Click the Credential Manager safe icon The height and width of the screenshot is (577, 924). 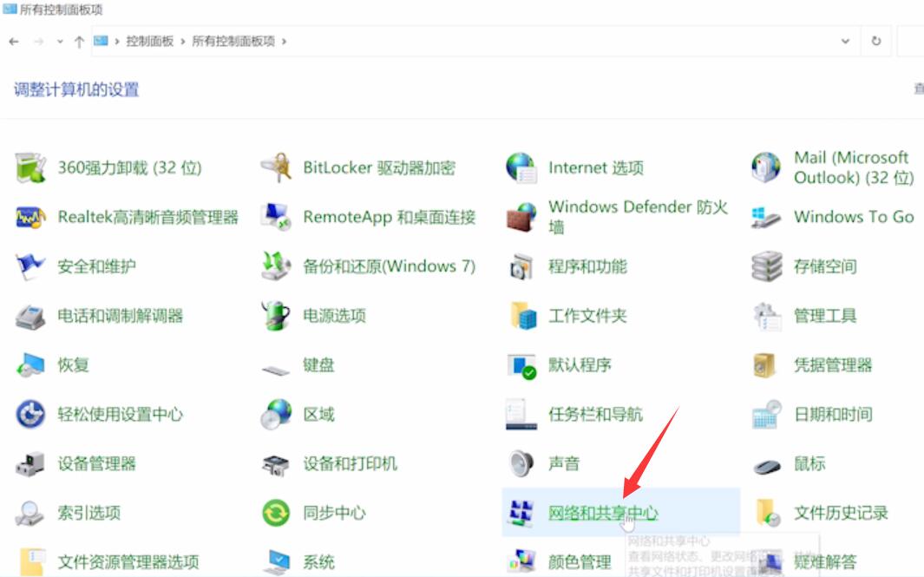pos(767,365)
